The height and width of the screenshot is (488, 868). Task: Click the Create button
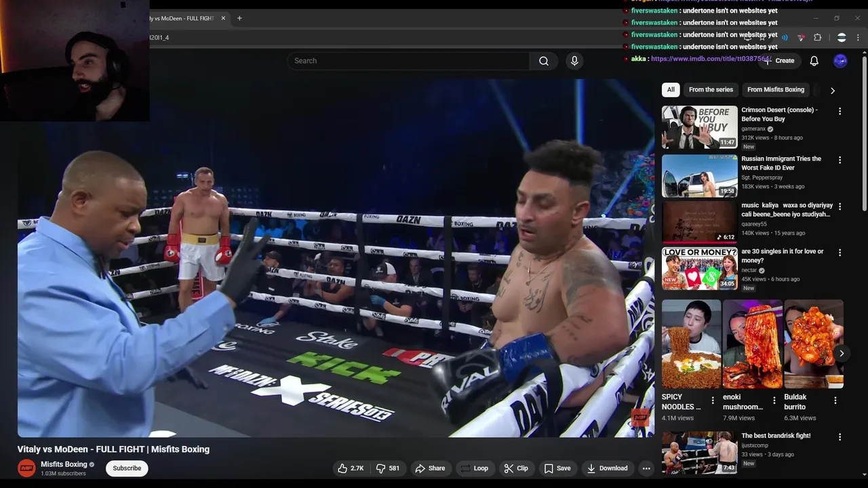click(778, 61)
